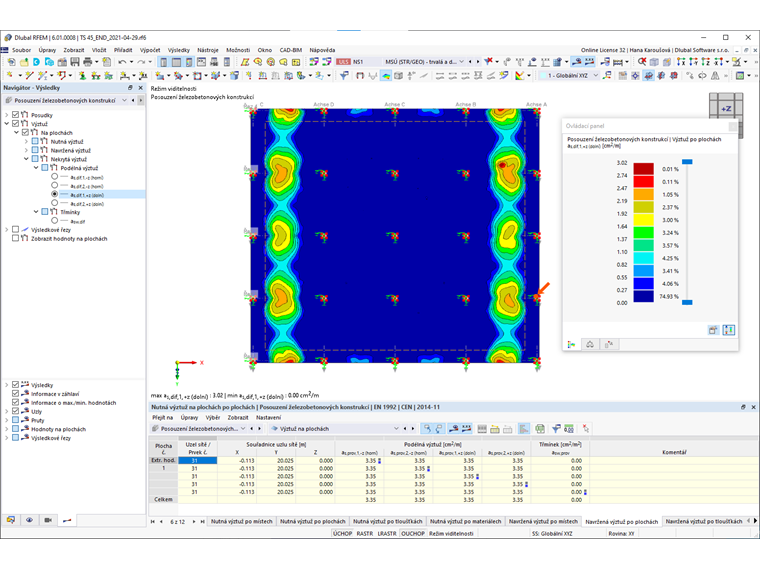Toggle the isosurface color results icon
This screenshot has width=760, height=570.
click(x=386, y=76)
